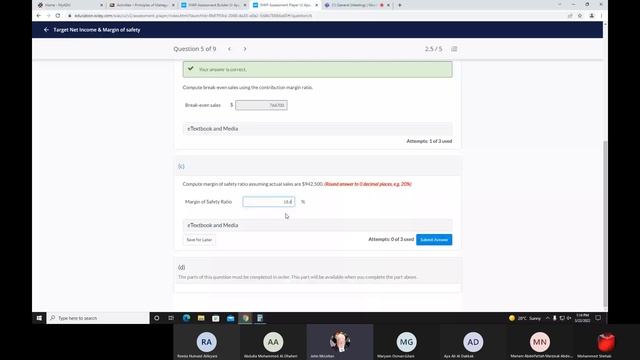Click 'Attempts: 1 of 3 used' text

(429, 141)
